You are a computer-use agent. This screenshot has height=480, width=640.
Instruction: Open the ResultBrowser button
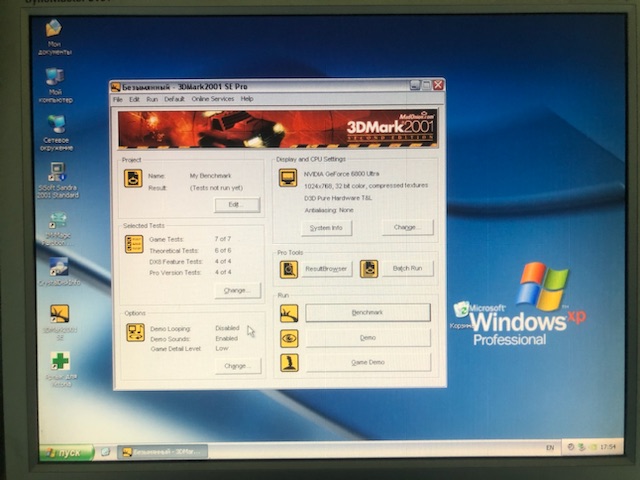[327, 269]
